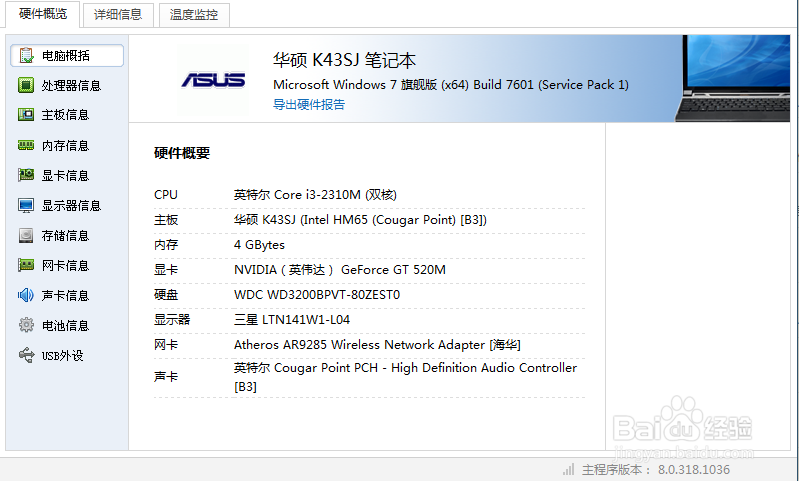Click the 主程序版本 8.0.318.1036 status text
799x481 pixels.
[x=656, y=469]
